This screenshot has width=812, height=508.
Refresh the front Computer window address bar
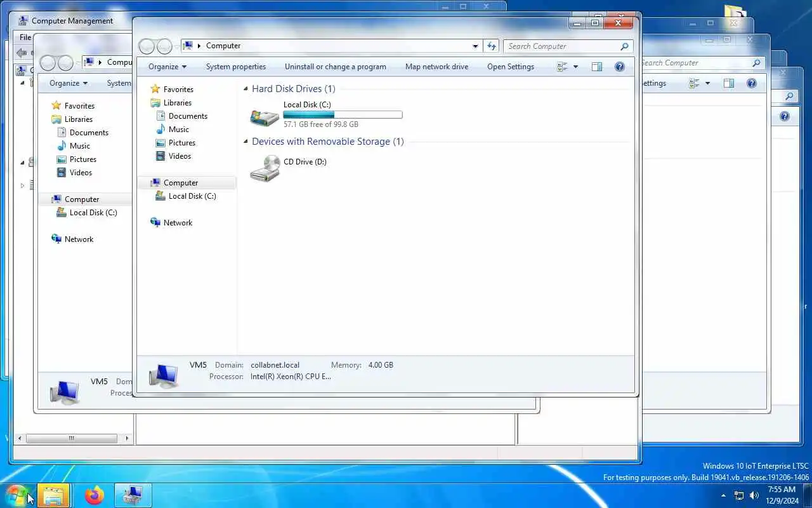pos(491,46)
